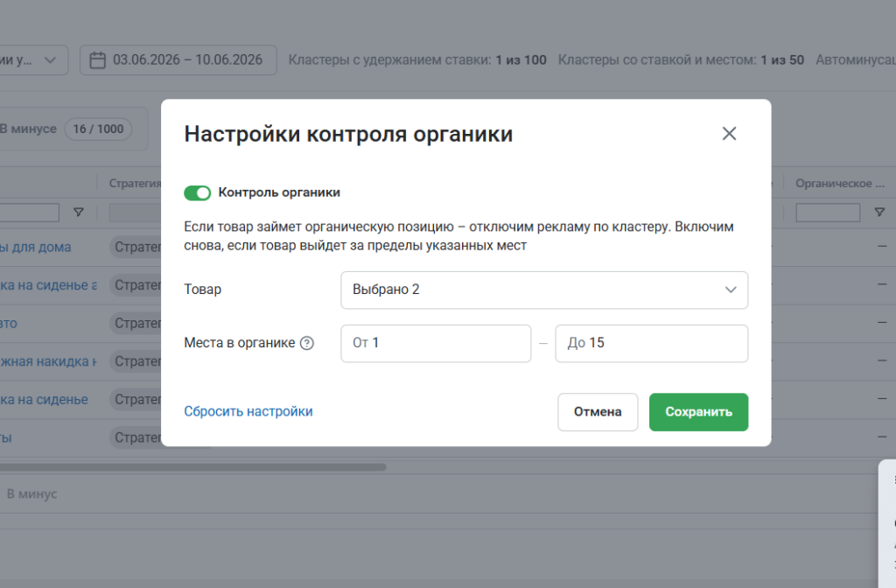Save settings with the Сохранить button
The image size is (896, 588).
(x=698, y=412)
